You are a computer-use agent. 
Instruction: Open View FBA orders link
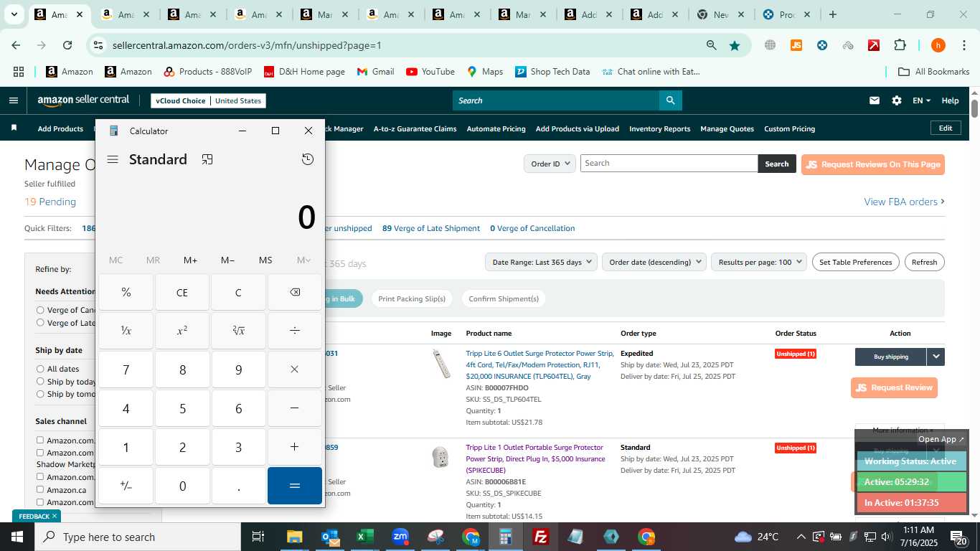[904, 202]
